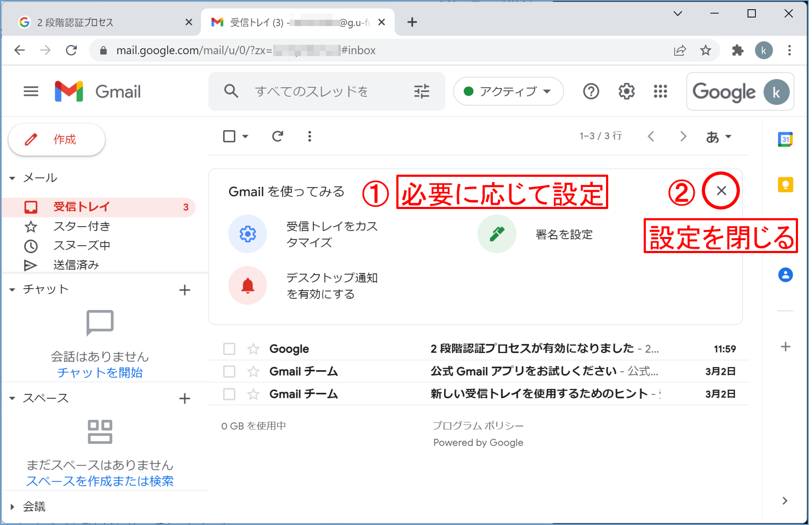
Task: Expand the 会議 section
Action: [12, 507]
